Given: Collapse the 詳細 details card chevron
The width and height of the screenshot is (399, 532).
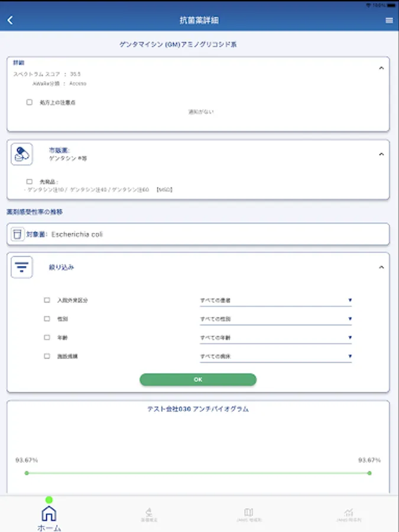Looking at the screenshot, I should coord(381,68).
